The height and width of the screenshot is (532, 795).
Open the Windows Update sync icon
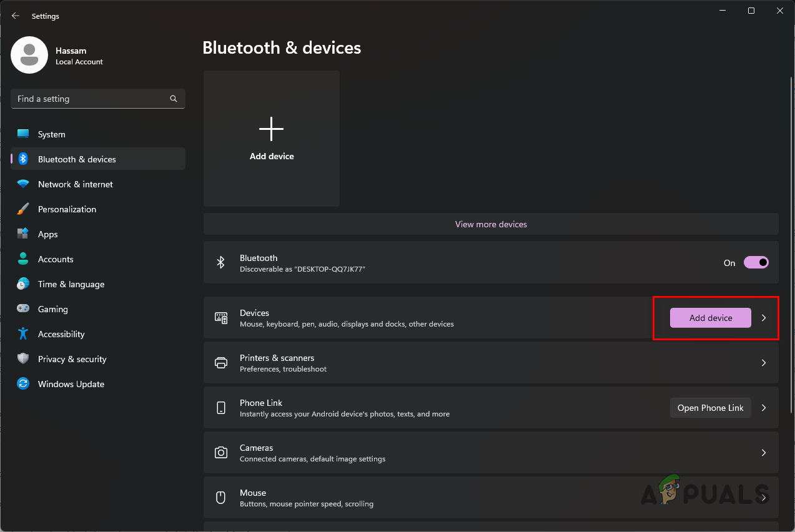pos(23,384)
